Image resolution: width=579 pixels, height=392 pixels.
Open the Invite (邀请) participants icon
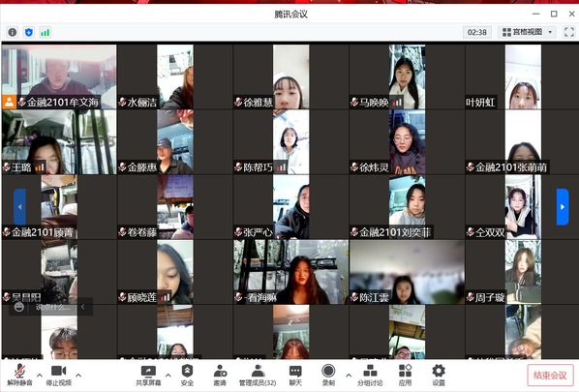click(x=220, y=375)
